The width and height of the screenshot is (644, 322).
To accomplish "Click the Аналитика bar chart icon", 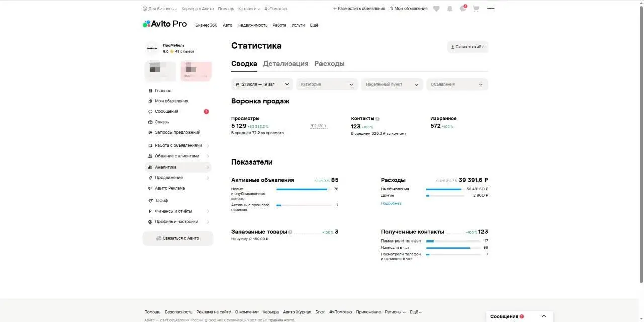I will pos(150,167).
